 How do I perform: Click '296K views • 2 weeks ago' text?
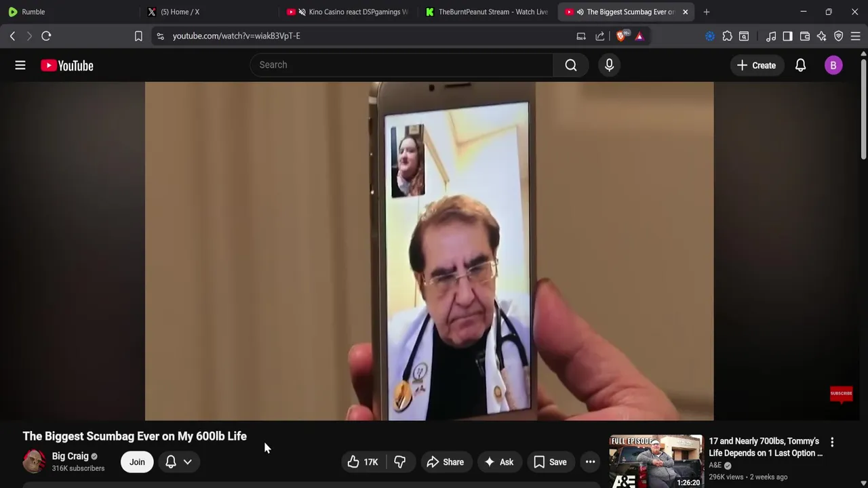(748, 477)
